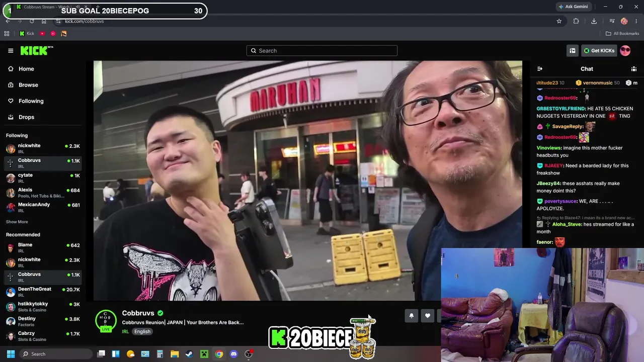Open Cabrzy channel in Recommended list
The height and width of the screenshot is (362, 644).
(x=43, y=335)
